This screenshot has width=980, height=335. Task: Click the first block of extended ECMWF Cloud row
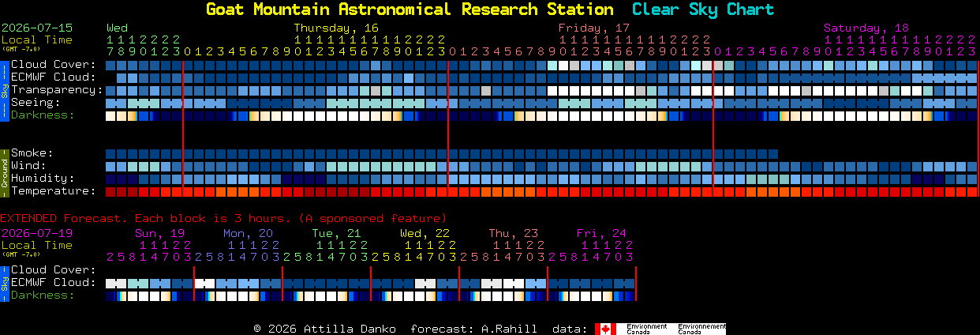[x=116, y=284]
